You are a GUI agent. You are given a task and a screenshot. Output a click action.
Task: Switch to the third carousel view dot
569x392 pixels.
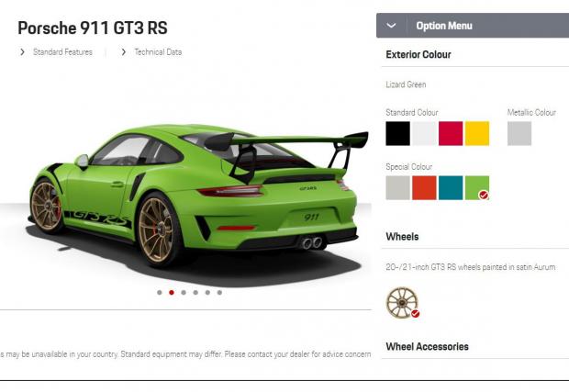pyautogui.click(x=184, y=293)
